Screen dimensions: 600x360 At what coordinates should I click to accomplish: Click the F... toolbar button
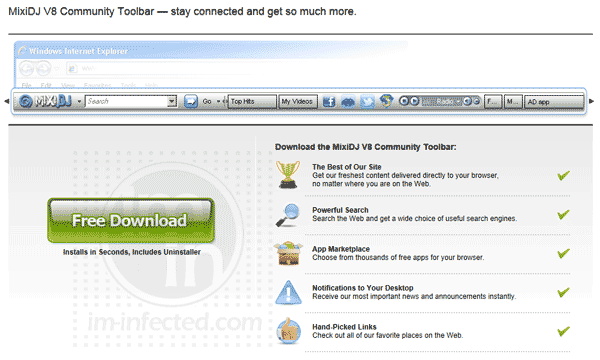(x=493, y=102)
